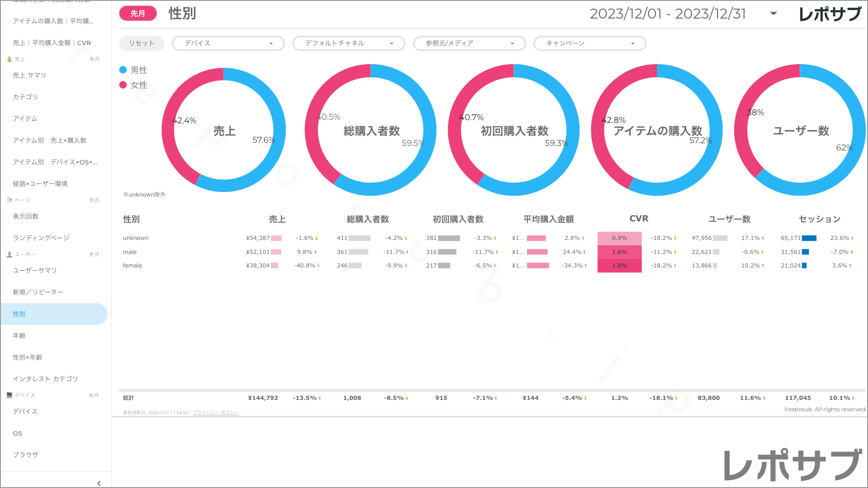Open the 新規/リピーター sidebar page

pyautogui.click(x=38, y=292)
